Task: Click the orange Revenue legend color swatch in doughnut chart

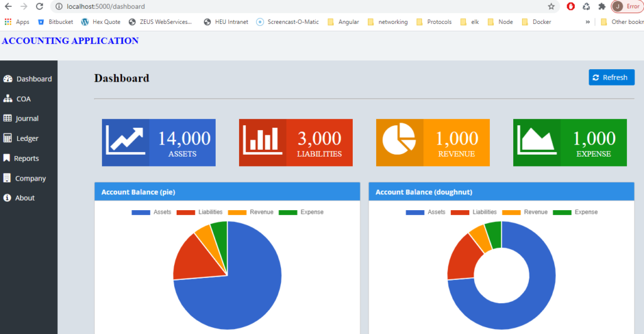Action: (x=511, y=213)
